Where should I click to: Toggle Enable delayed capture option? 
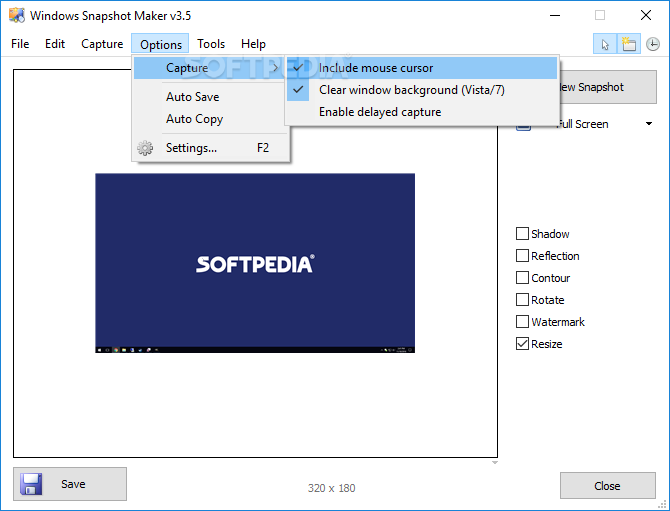(422, 112)
